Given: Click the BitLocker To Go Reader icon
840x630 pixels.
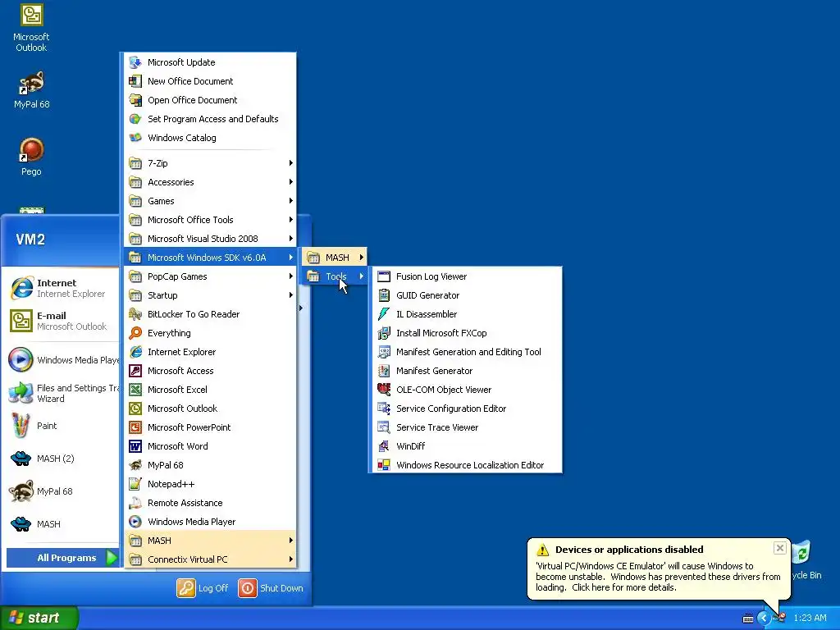Looking at the screenshot, I should (135, 314).
